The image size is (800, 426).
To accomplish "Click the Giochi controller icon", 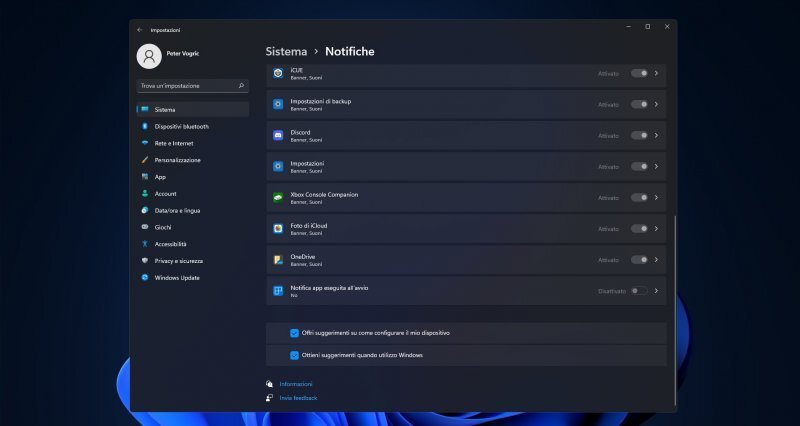I will pos(145,227).
